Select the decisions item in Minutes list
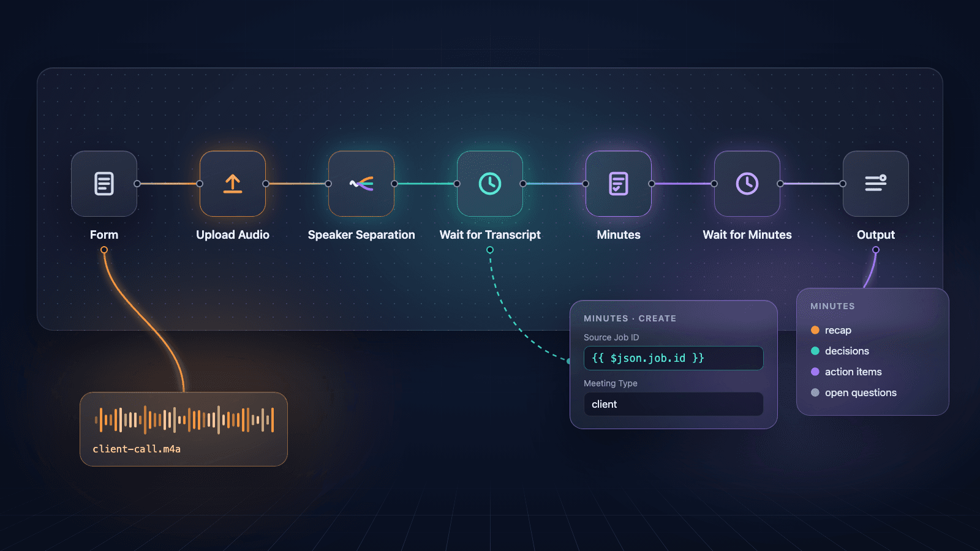Screen dimensions: 980x551 pos(840,351)
